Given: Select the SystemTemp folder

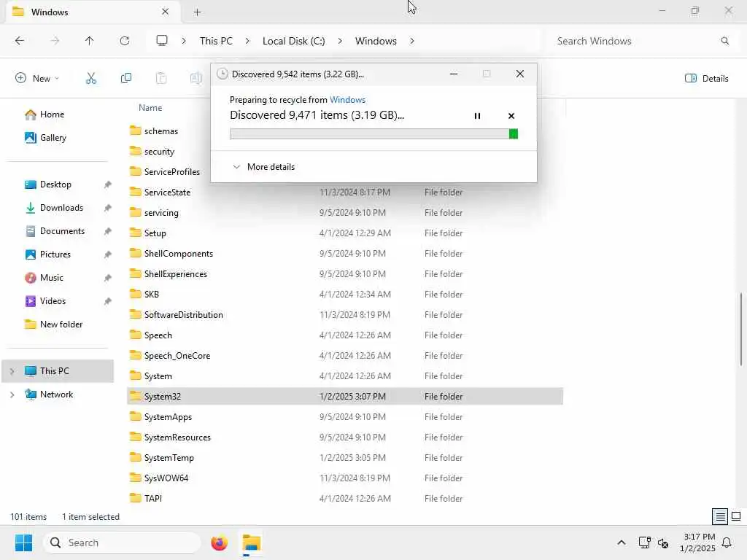Looking at the screenshot, I should point(345,458).
